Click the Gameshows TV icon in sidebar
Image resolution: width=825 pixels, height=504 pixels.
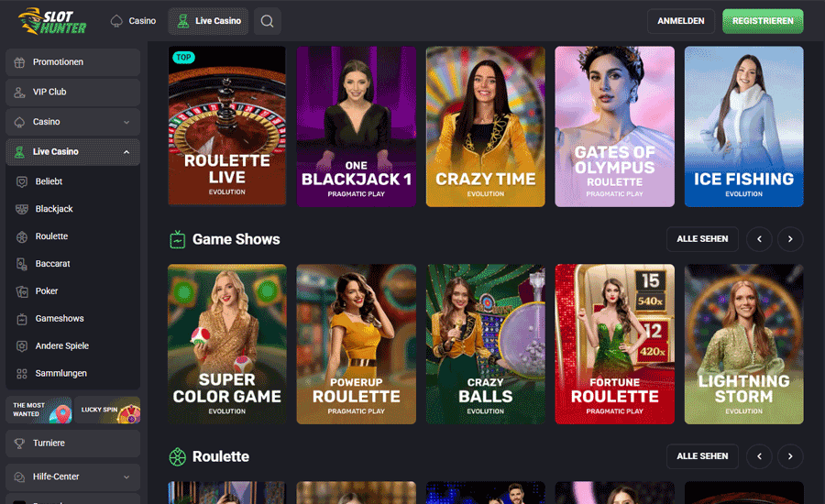coord(22,319)
